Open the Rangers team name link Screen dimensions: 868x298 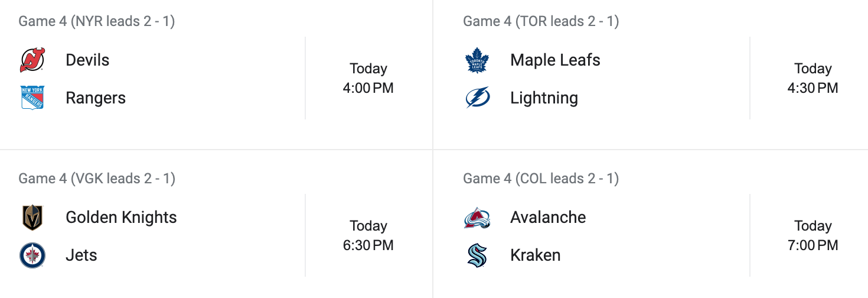96,98
